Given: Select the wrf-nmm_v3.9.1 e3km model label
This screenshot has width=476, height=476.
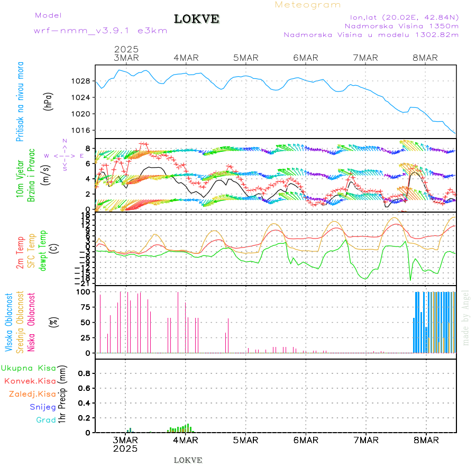Looking at the screenshot, I should pos(100,31).
